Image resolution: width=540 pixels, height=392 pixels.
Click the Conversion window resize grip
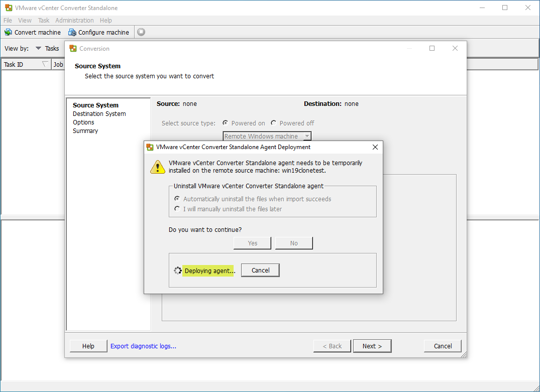[464, 354]
